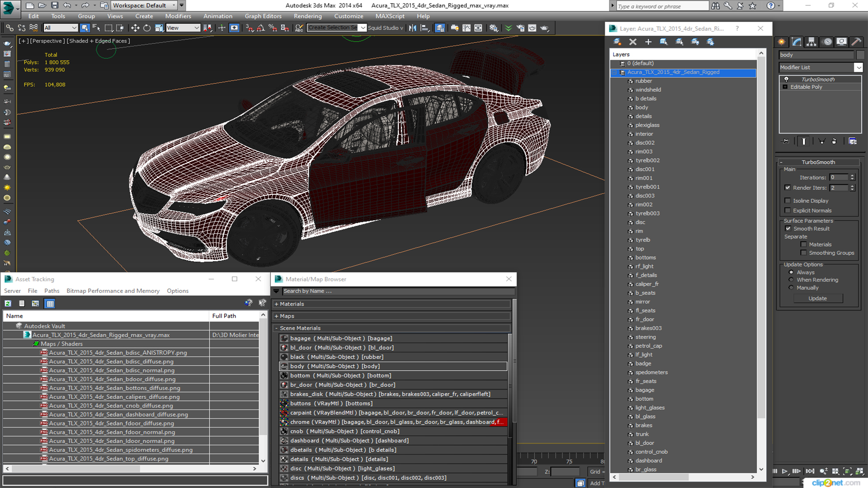
Task: Toggle Angle Snap in main toolbar
Action: tap(261, 28)
